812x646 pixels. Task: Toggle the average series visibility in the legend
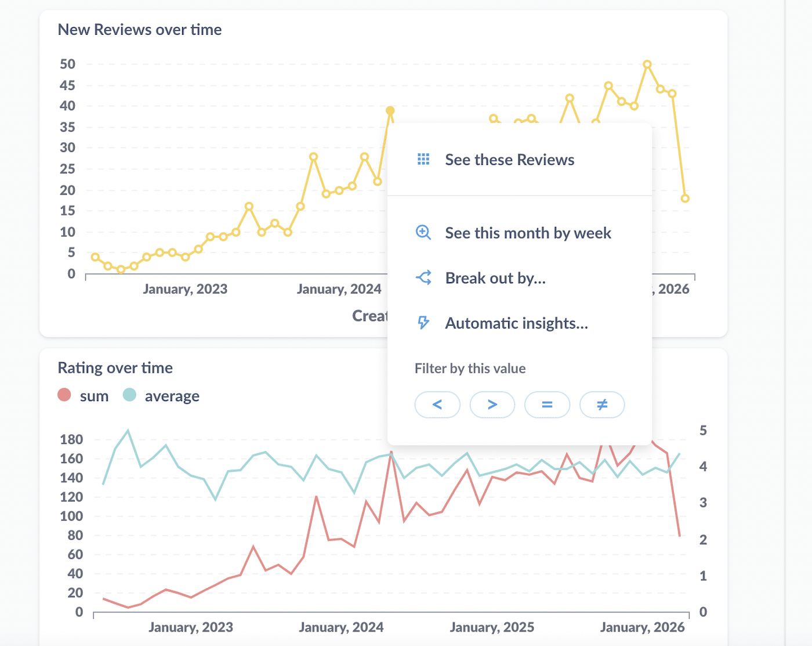click(161, 395)
